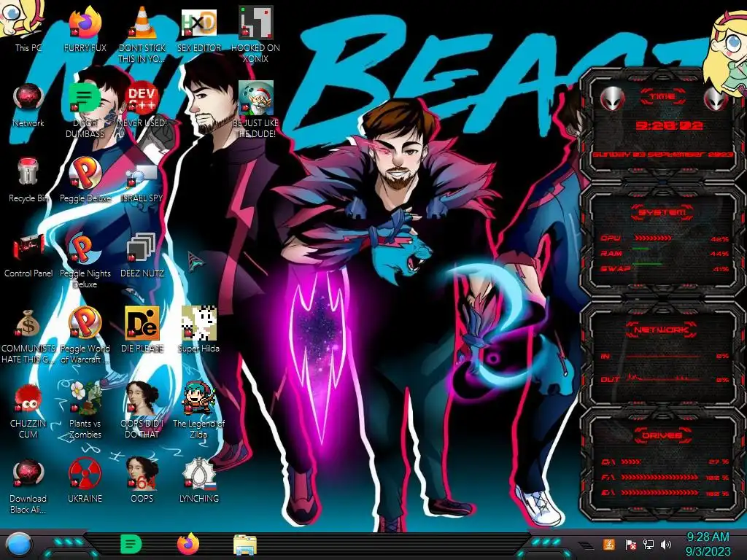747x560 pixels.
Task: Open the network tray icon
Action: point(649,545)
